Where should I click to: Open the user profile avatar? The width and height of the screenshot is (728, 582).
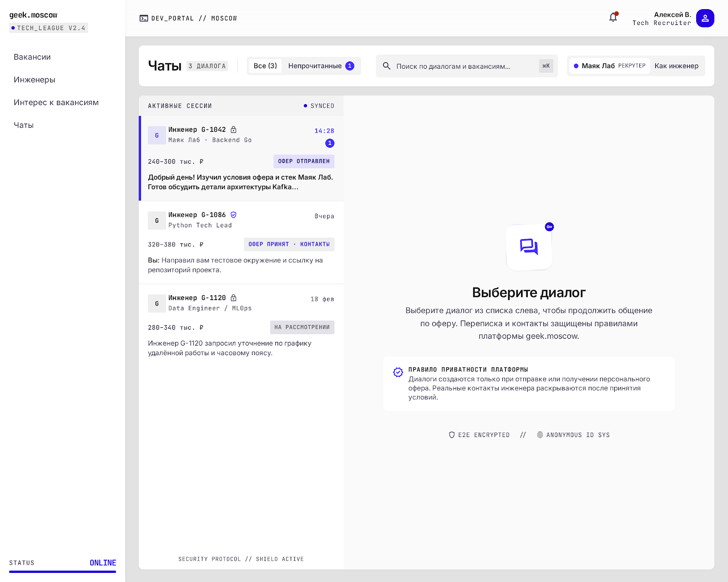[x=705, y=18]
